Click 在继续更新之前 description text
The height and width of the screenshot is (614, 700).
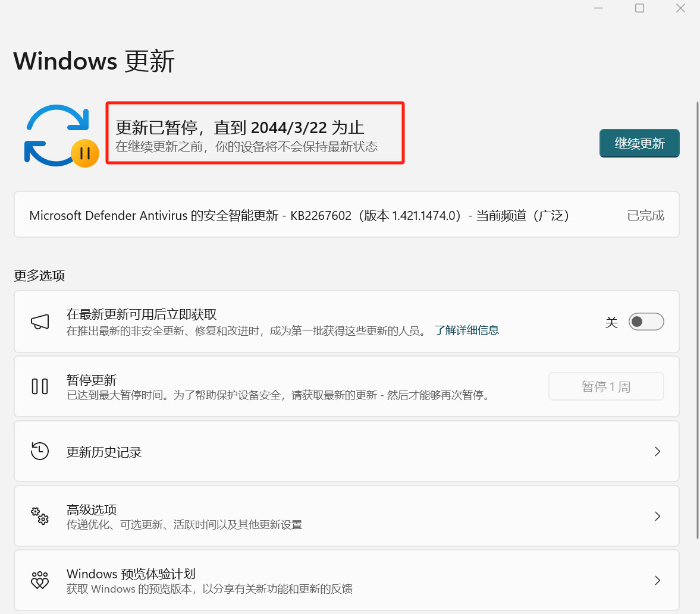[x=246, y=147]
